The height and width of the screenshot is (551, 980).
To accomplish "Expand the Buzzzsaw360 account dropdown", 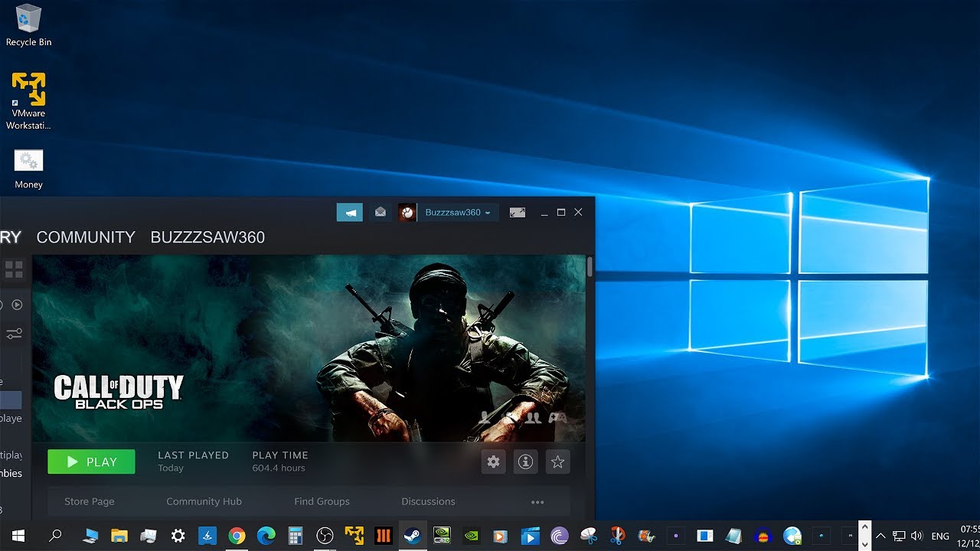I will click(458, 212).
